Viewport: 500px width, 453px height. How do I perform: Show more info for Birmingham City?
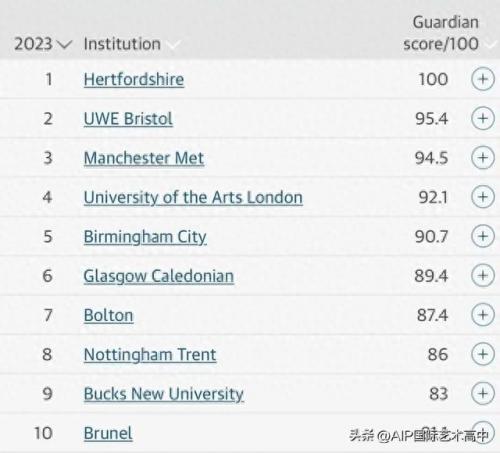pos(483,236)
